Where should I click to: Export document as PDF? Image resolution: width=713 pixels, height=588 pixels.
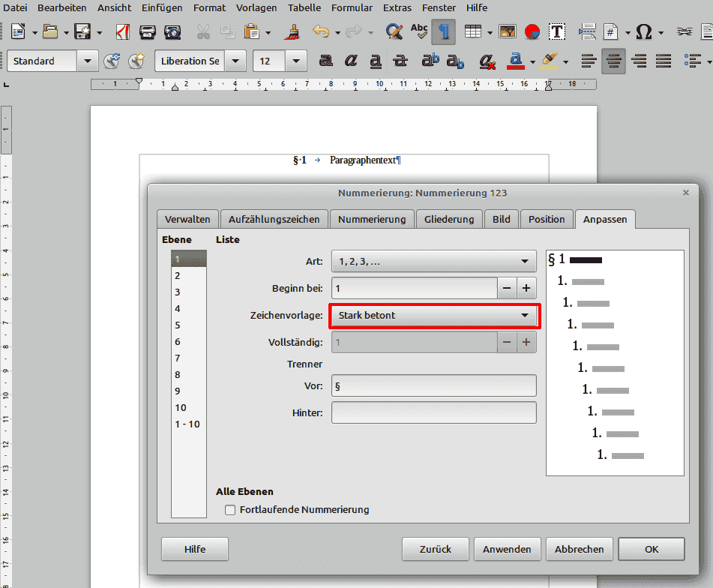coord(123,31)
